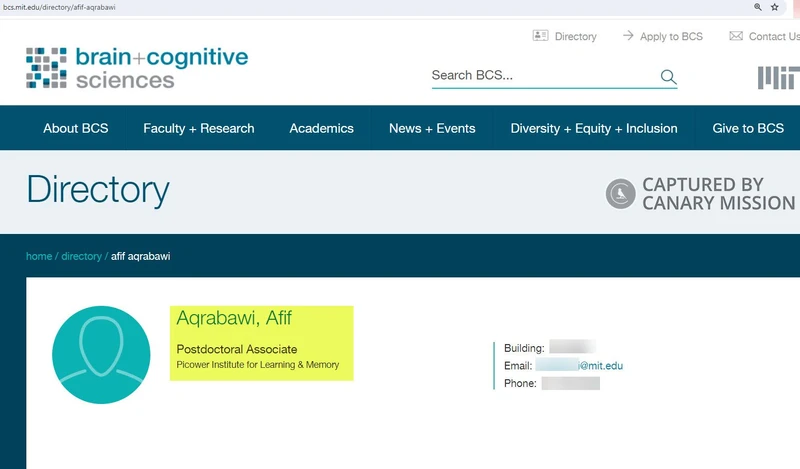Click the brain+cognitive sciences logo

point(137,67)
